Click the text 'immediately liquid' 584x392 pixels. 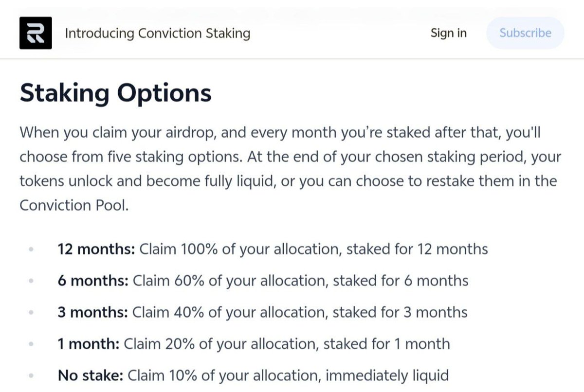tap(387, 375)
